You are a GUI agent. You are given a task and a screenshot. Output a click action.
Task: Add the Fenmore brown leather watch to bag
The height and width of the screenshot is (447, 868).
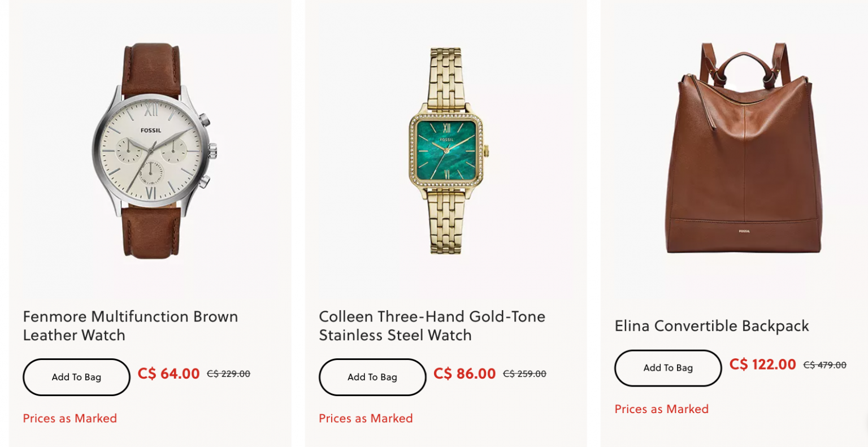76,377
